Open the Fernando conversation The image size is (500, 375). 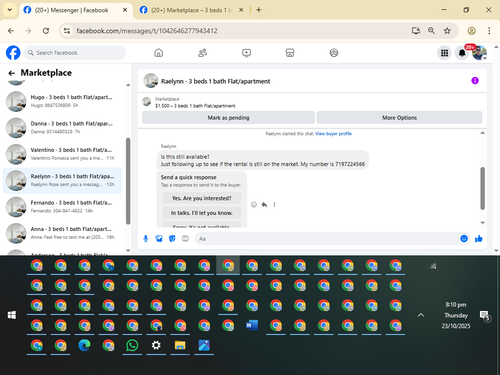(62, 207)
